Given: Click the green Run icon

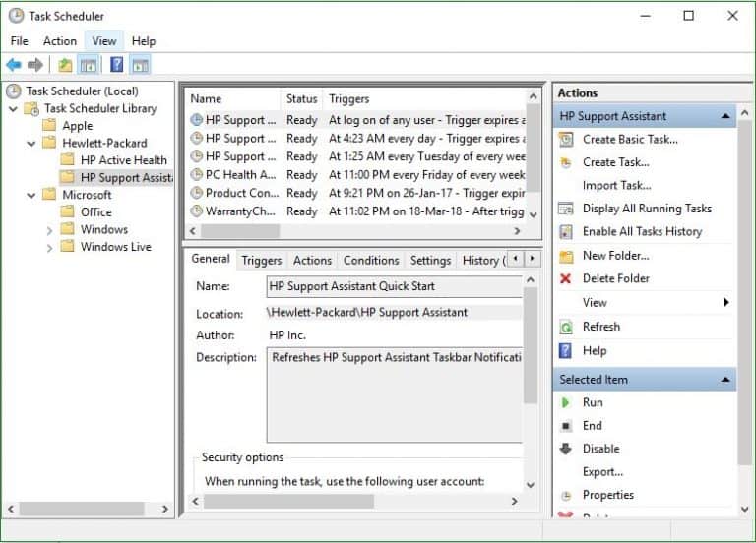Looking at the screenshot, I should (565, 402).
